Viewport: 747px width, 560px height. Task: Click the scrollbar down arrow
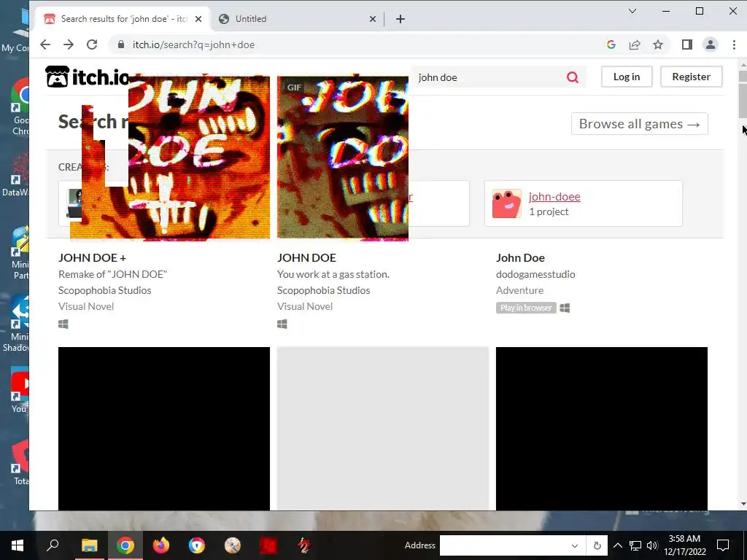click(x=743, y=503)
